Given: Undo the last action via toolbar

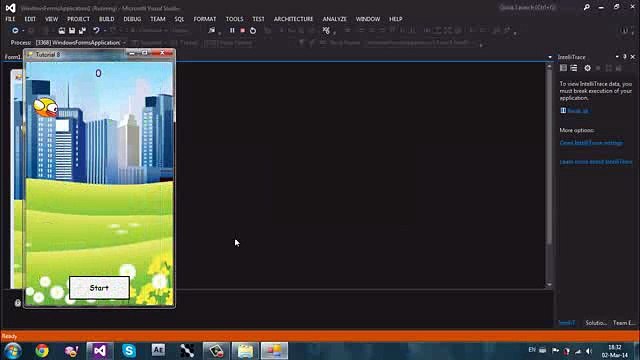Looking at the screenshot, I should [96, 31].
